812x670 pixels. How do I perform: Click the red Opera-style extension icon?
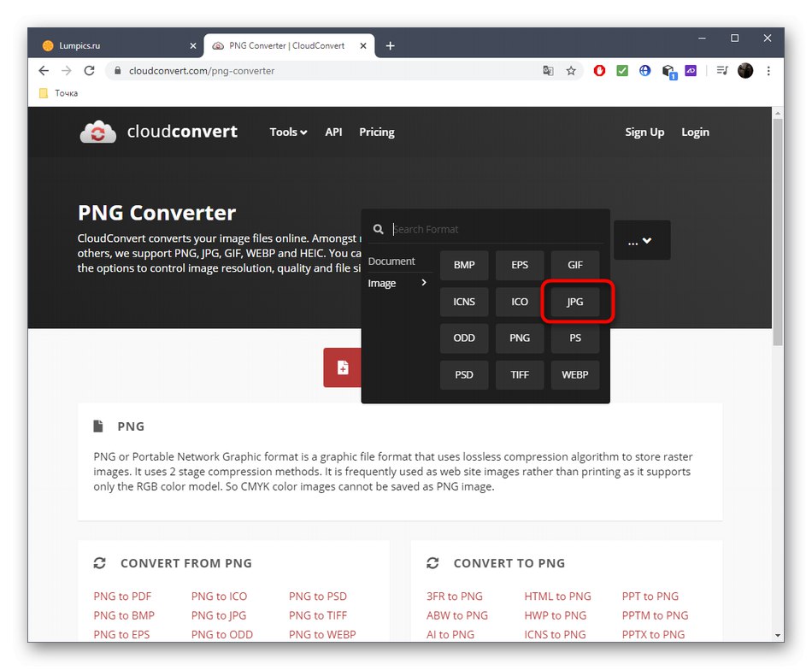point(599,71)
